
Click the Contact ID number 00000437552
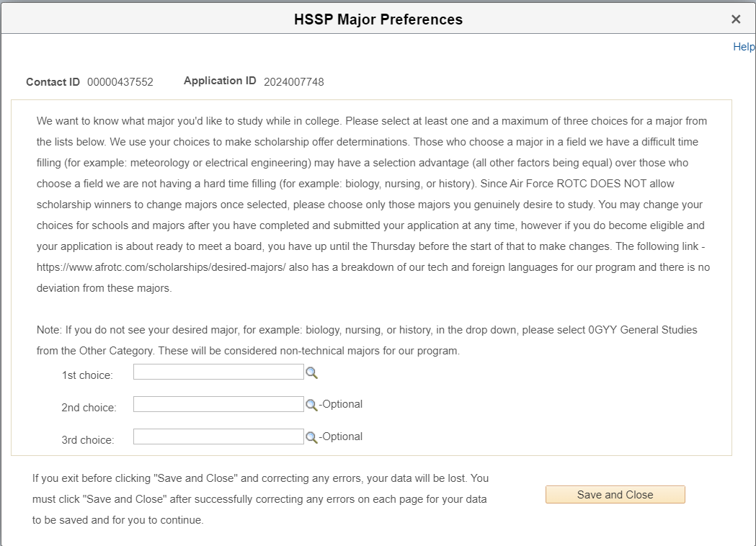[x=120, y=82]
